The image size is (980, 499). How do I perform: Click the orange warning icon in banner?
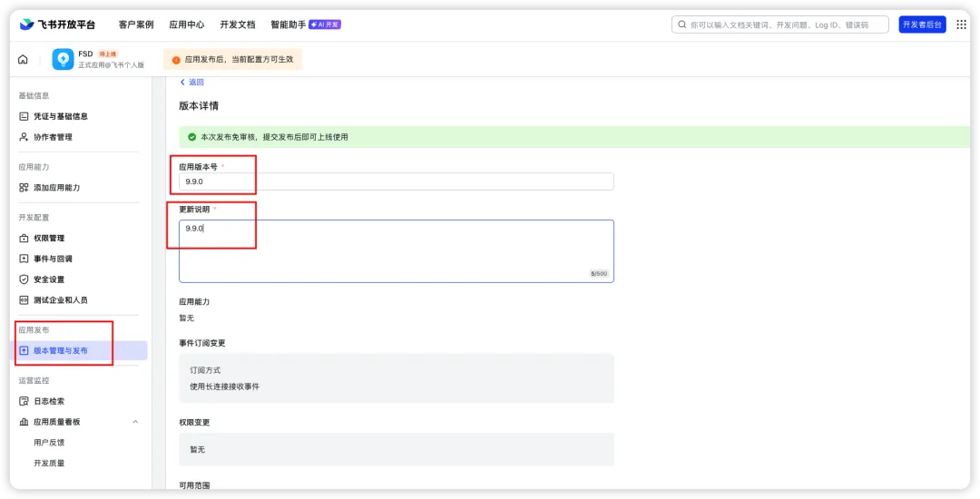click(176, 60)
